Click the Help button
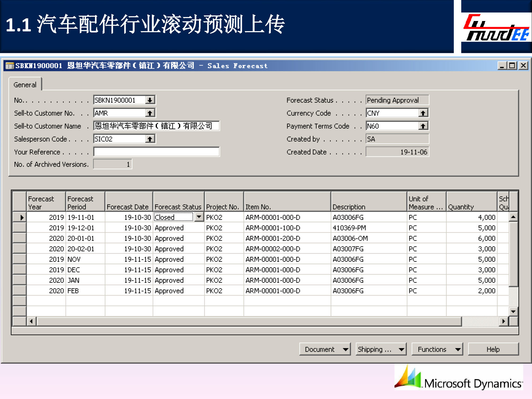532x399 pixels. tap(493, 349)
